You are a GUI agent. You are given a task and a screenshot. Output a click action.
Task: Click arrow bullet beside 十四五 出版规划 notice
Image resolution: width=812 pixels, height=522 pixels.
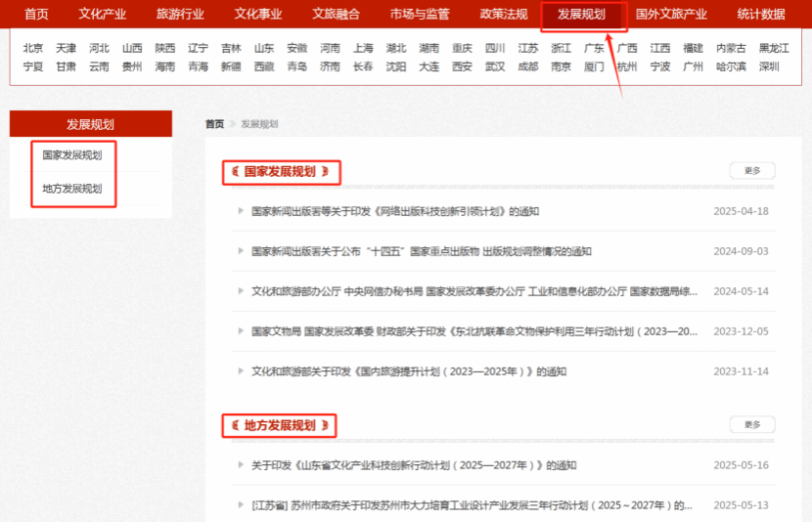pos(241,251)
